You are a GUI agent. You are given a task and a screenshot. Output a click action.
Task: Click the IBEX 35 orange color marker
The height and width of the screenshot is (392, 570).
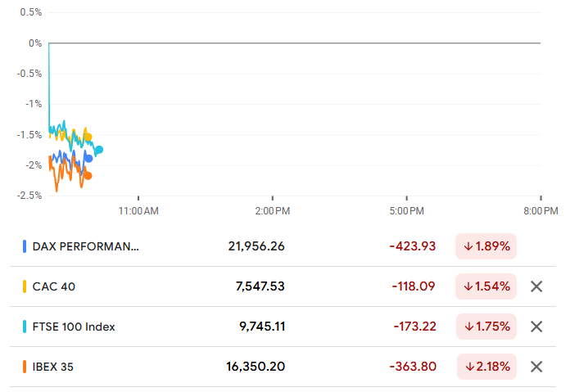[x=25, y=367]
